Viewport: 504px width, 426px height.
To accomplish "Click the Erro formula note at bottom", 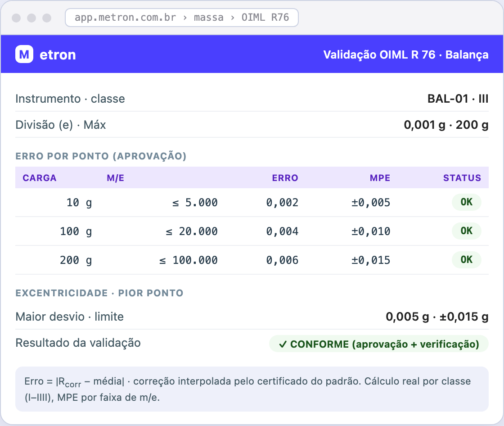I will 252,389.
